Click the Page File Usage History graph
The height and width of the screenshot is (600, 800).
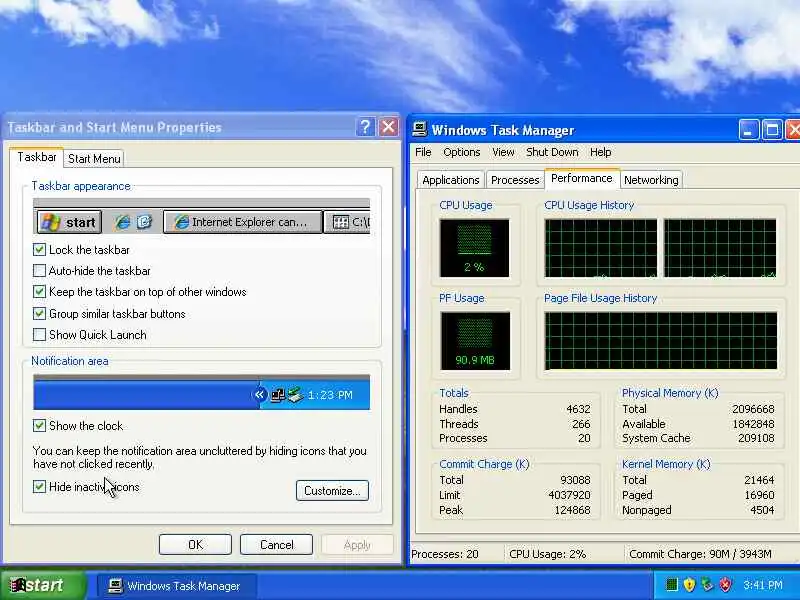(661, 341)
